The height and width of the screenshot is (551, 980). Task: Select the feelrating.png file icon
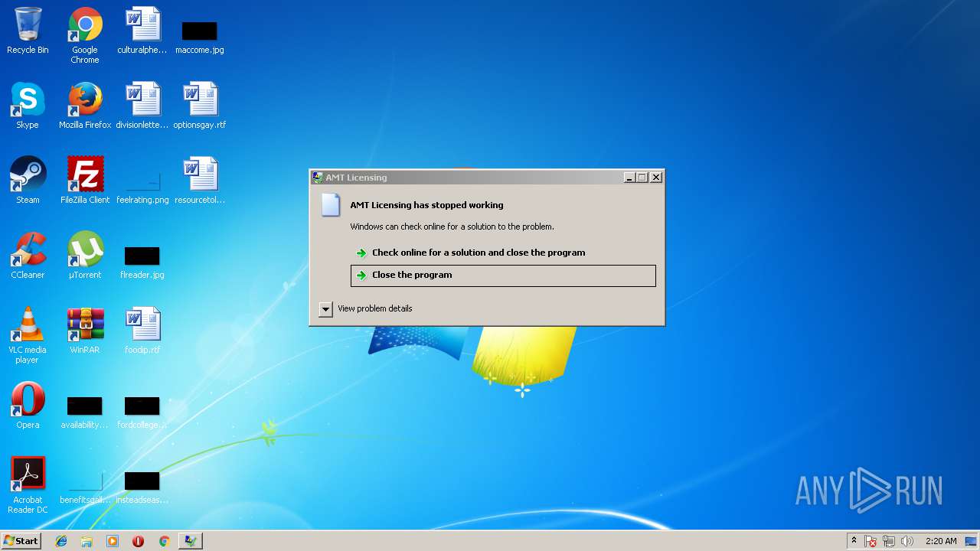coord(142,187)
